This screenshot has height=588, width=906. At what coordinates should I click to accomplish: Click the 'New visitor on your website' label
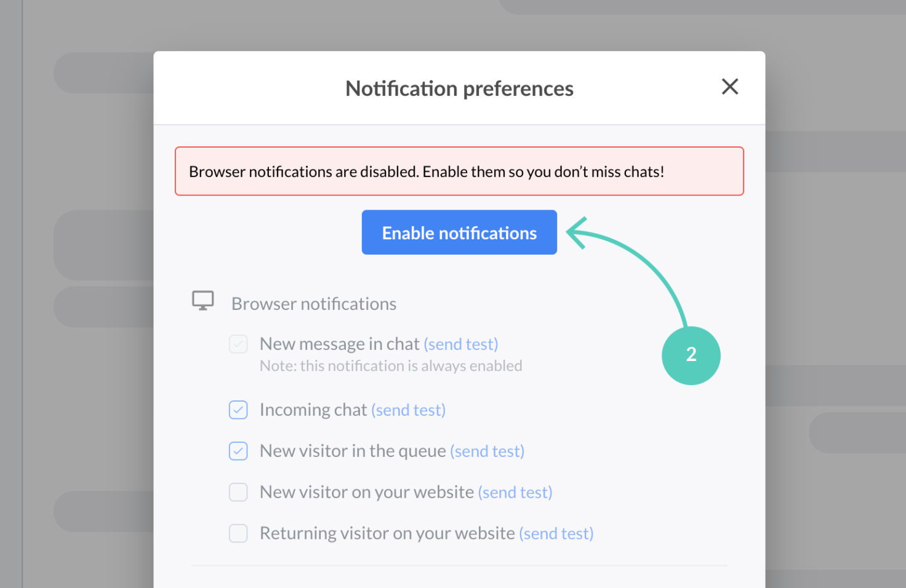click(367, 492)
